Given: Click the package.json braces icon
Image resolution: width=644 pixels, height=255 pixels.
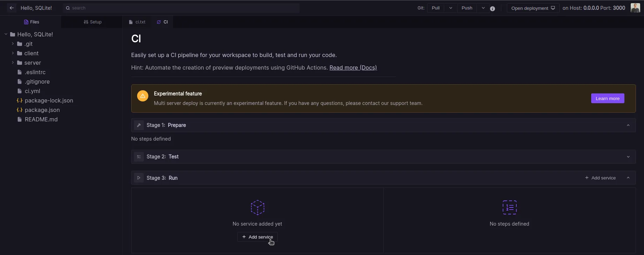Looking at the screenshot, I should click(20, 110).
